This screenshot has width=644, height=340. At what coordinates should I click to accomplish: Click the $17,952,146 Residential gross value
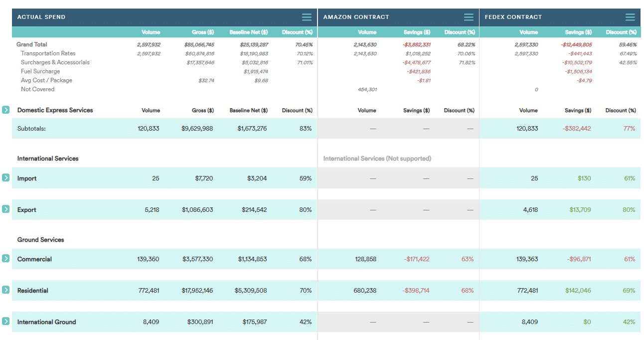pos(197,291)
